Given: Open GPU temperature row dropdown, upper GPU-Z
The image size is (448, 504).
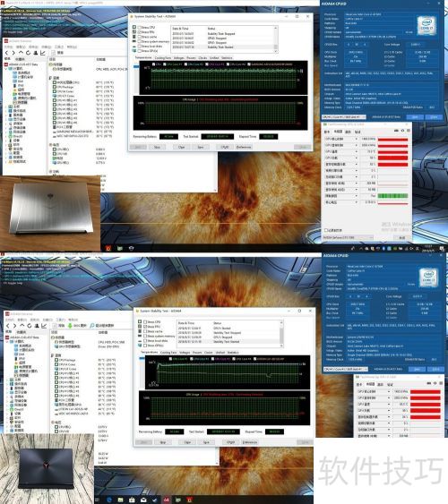Looking at the screenshot, I should coord(357,151).
